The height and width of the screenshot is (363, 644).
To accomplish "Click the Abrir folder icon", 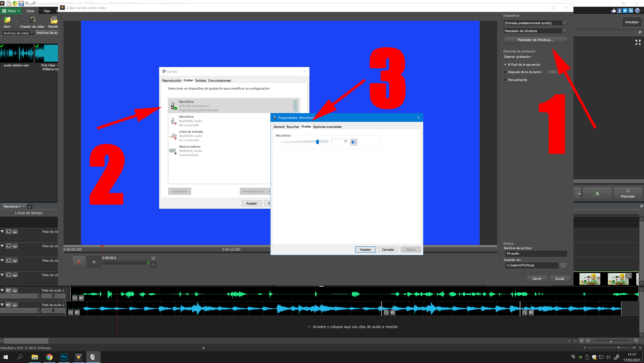I will tap(7, 20).
